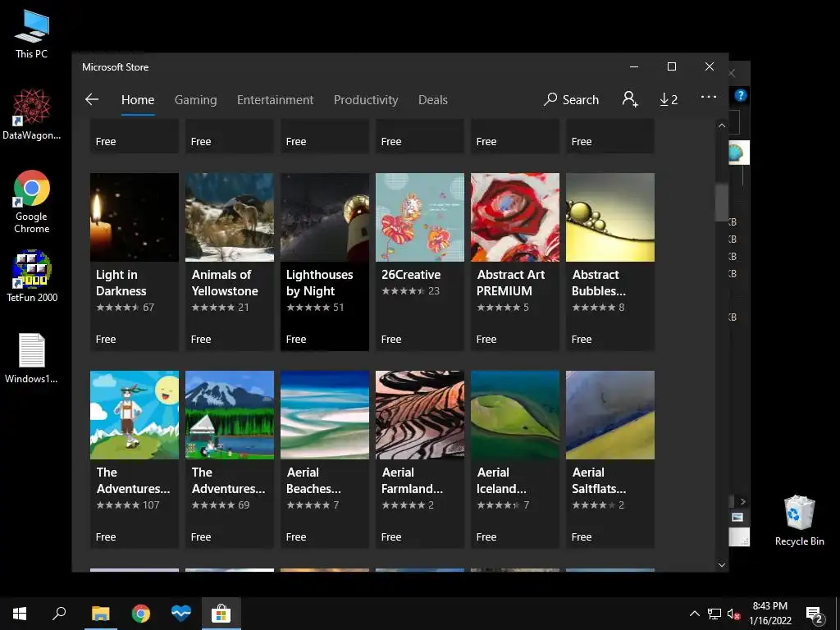
Task: Open the blue heart monitor taskbar app
Action: (x=181, y=614)
